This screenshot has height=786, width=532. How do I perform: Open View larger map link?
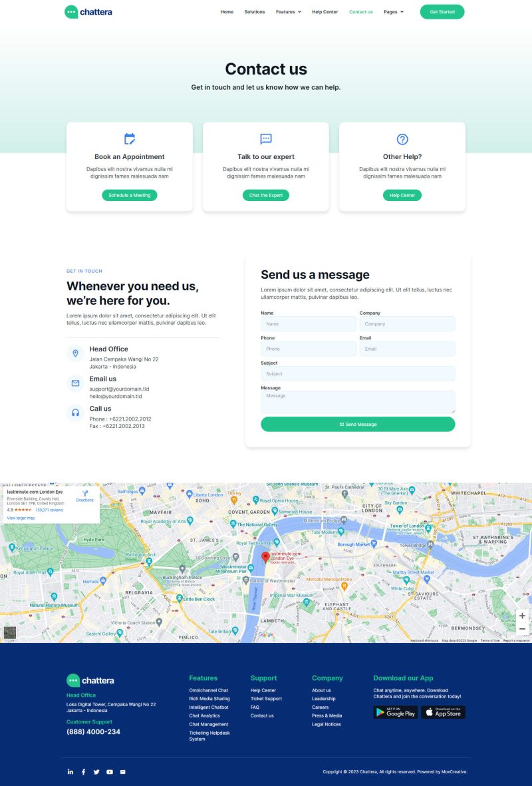pos(21,518)
